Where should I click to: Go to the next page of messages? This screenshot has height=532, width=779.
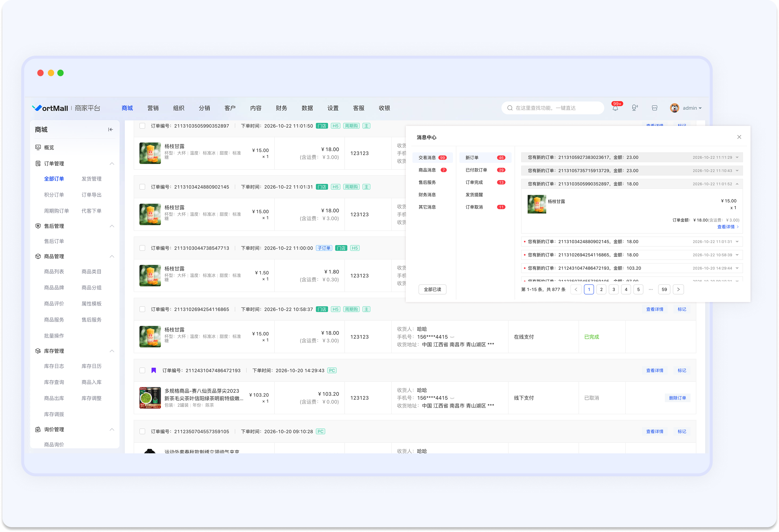678,289
